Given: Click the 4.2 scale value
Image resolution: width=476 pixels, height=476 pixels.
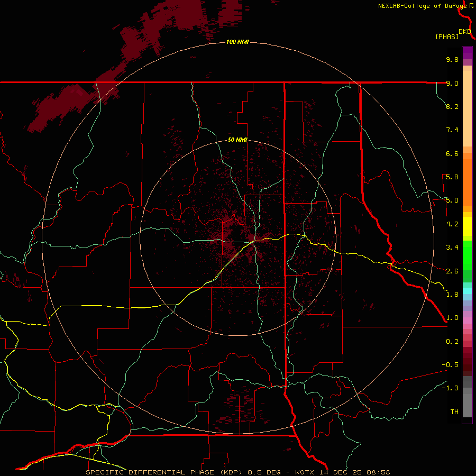Looking at the screenshot, I should pos(452,224).
